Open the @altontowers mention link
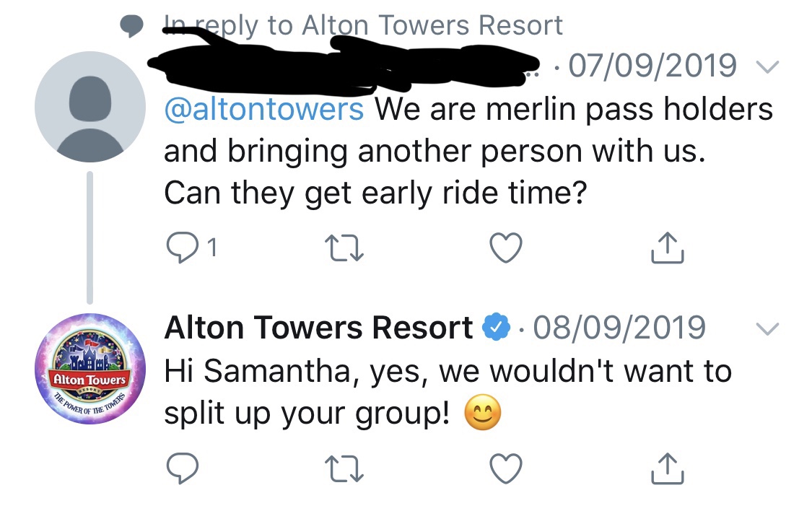The width and height of the screenshot is (812, 506). [264, 109]
